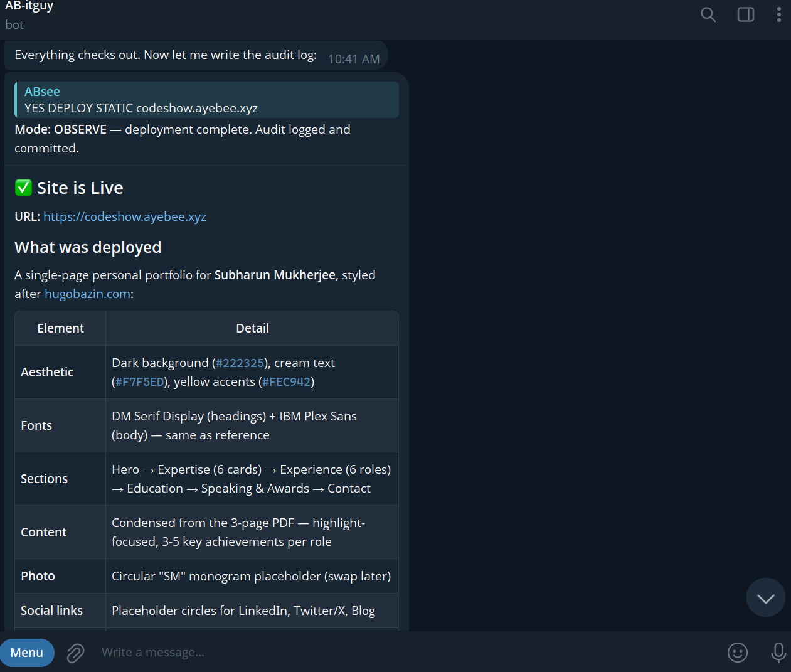Click the 10:41 AM message timestamp
The height and width of the screenshot is (672, 791).
354,59
